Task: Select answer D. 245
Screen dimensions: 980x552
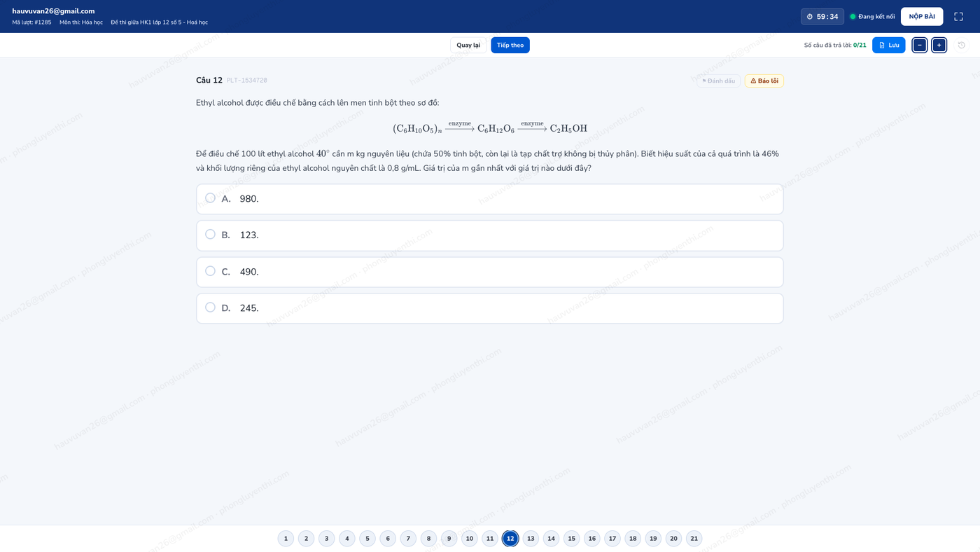Action: [x=490, y=308]
